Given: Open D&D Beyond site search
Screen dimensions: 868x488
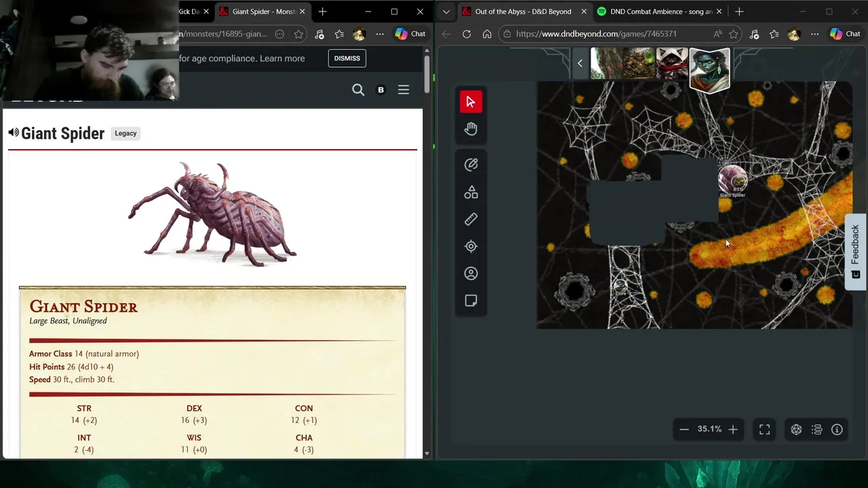Looking at the screenshot, I should (358, 90).
